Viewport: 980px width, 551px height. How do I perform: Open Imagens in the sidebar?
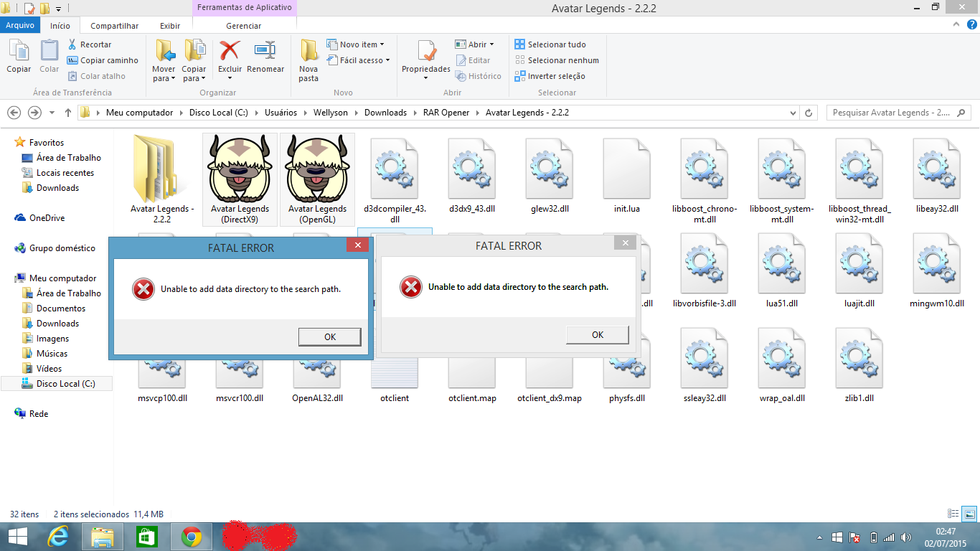(x=53, y=339)
